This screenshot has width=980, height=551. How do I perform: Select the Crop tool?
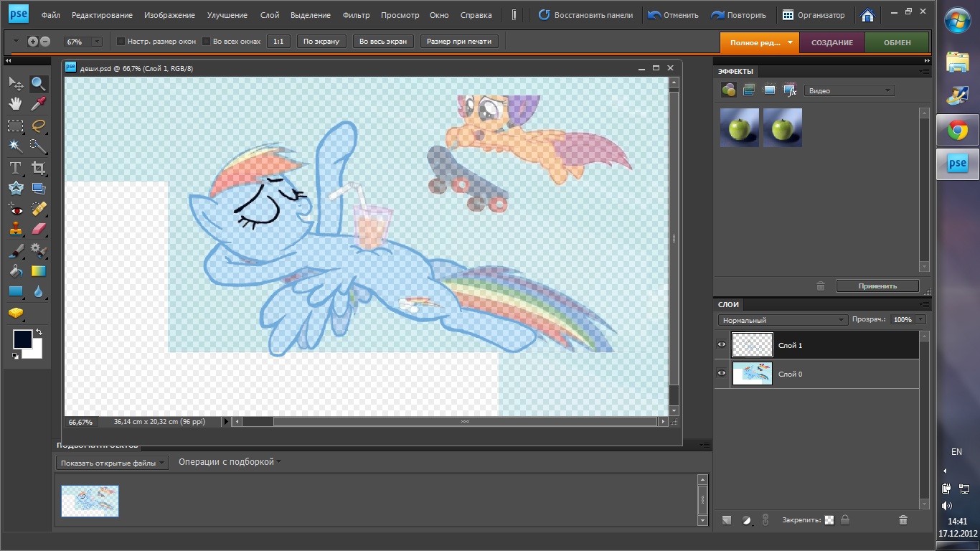(x=39, y=169)
